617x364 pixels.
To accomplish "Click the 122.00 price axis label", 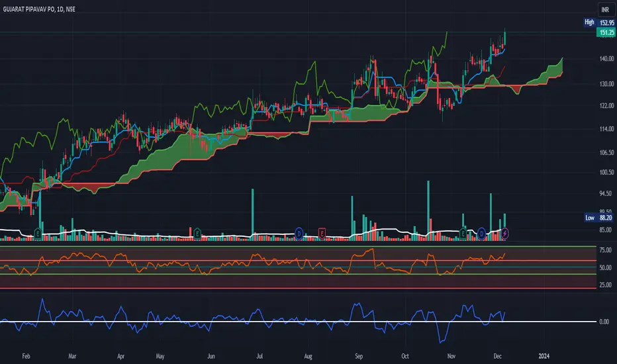I will coord(606,105).
